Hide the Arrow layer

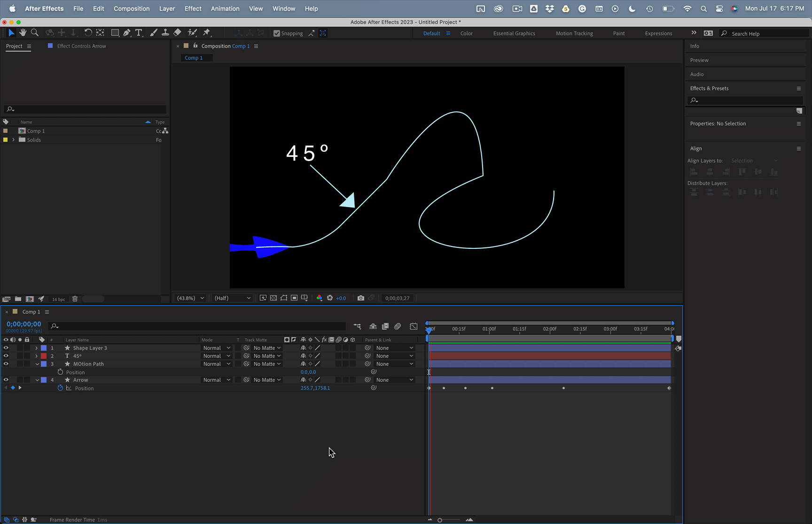(x=6, y=380)
